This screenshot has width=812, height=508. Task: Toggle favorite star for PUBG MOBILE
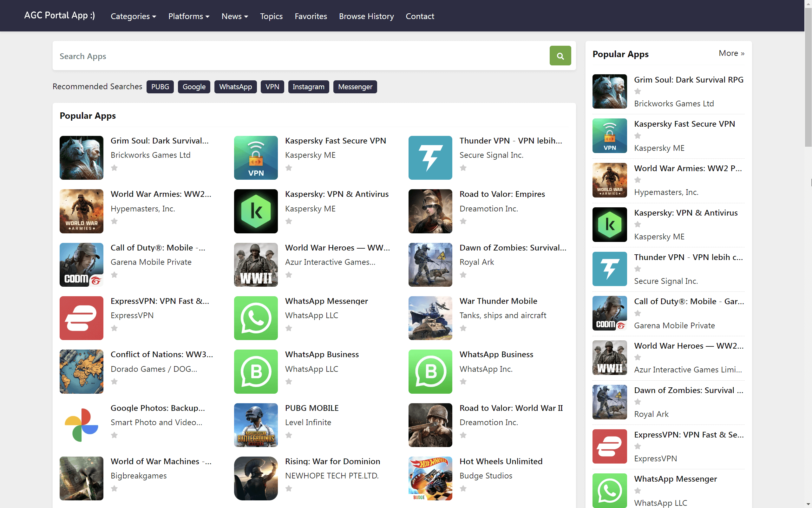tap(289, 435)
